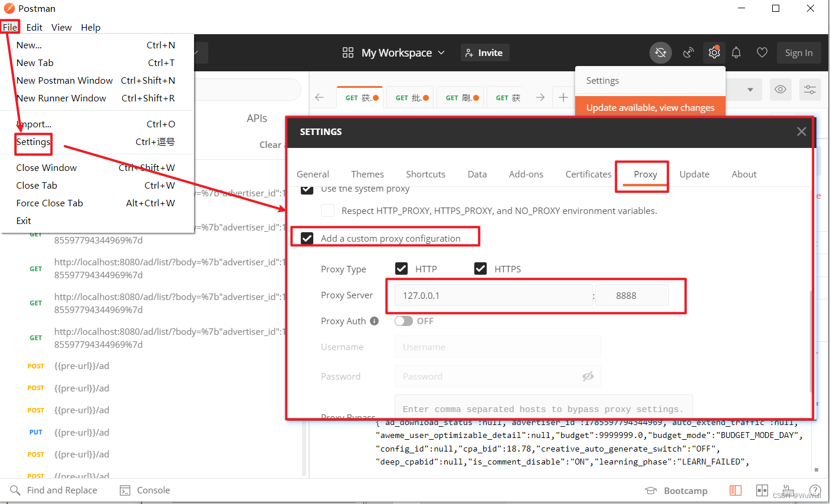Click the proxy server address field 127.0.0.1
The height and width of the screenshot is (504, 830).
click(493, 295)
